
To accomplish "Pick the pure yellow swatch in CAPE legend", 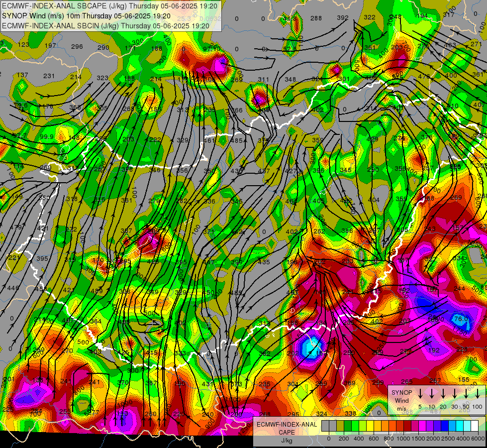I will coord(370,426).
